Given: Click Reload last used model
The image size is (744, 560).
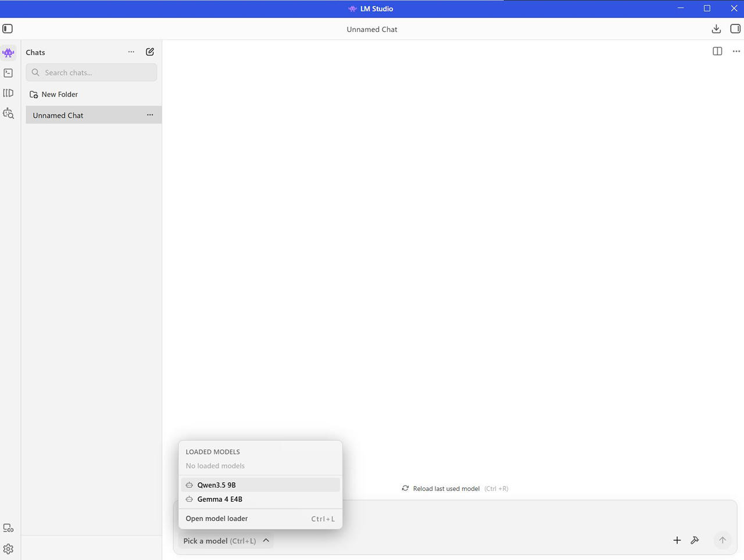Looking at the screenshot, I should click(x=446, y=489).
